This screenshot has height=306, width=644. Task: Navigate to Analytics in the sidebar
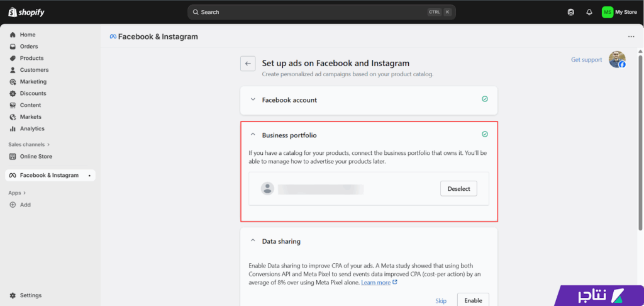32,128
